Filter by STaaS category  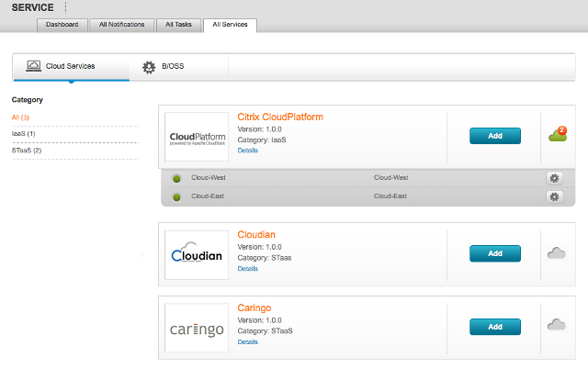(x=27, y=150)
